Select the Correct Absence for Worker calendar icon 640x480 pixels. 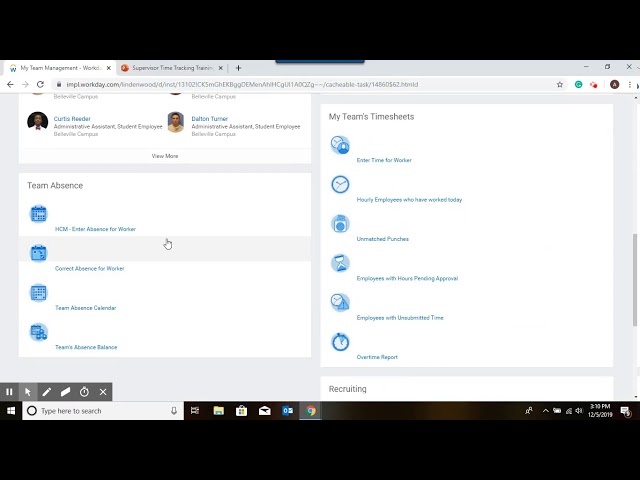click(39, 253)
